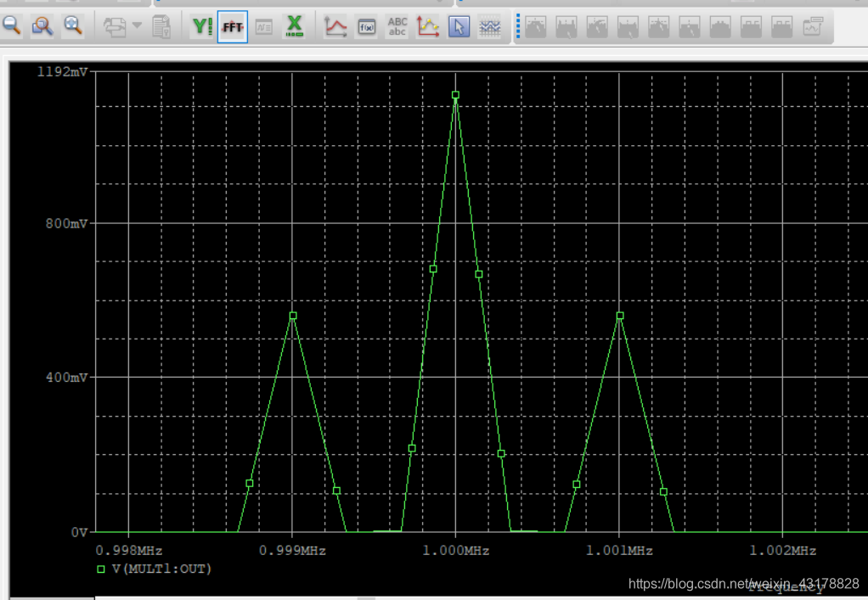This screenshot has height=600, width=868.
Task: Click the 1192mV Y-axis label
Action: pos(62,71)
